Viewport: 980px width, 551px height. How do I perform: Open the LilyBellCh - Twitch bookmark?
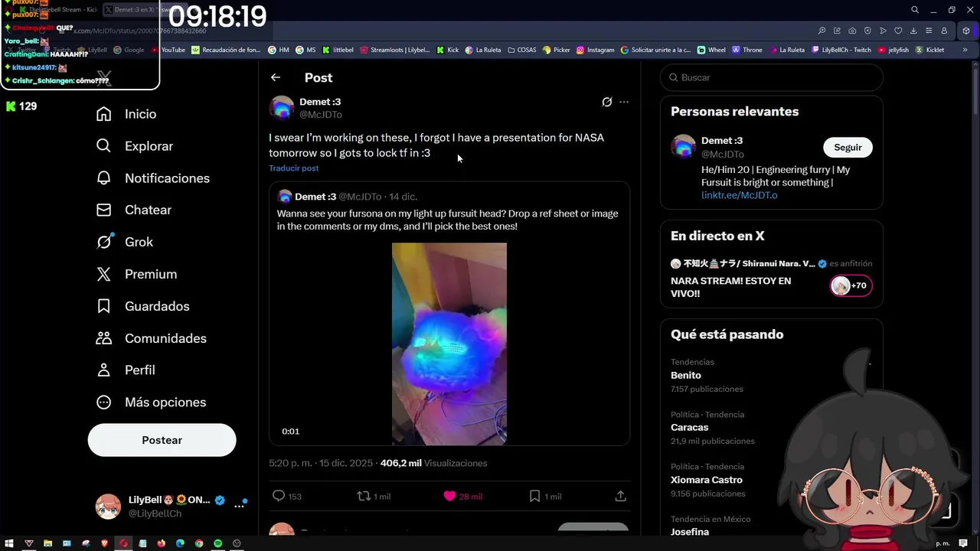[841, 50]
